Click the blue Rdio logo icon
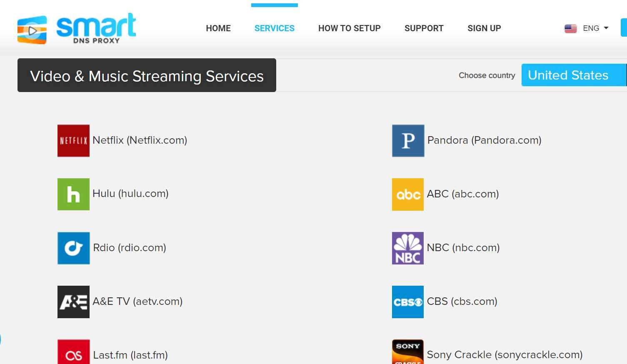Screen dimensions: 627x364 pos(73,248)
